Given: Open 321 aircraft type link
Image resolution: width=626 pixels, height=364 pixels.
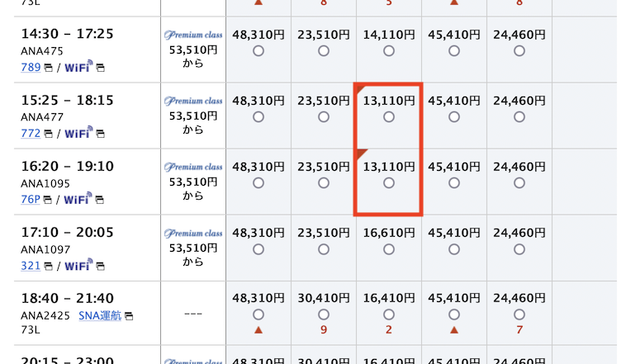Looking at the screenshot, I should (31, 266).
